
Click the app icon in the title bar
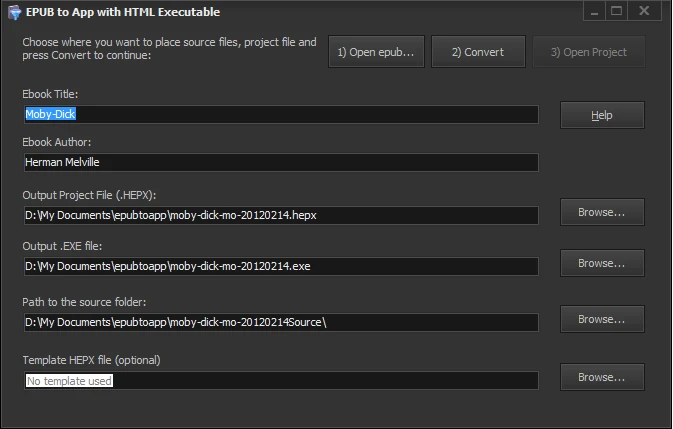12,12
